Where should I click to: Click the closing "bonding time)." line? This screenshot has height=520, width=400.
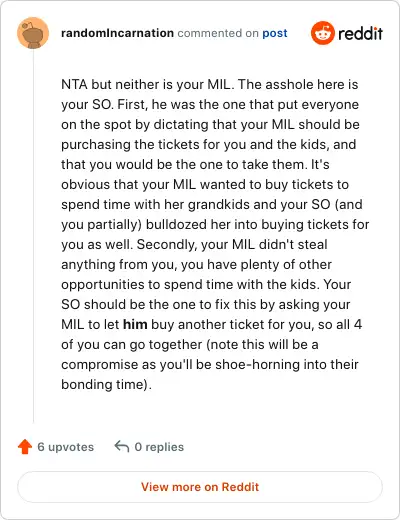(106, 384)
